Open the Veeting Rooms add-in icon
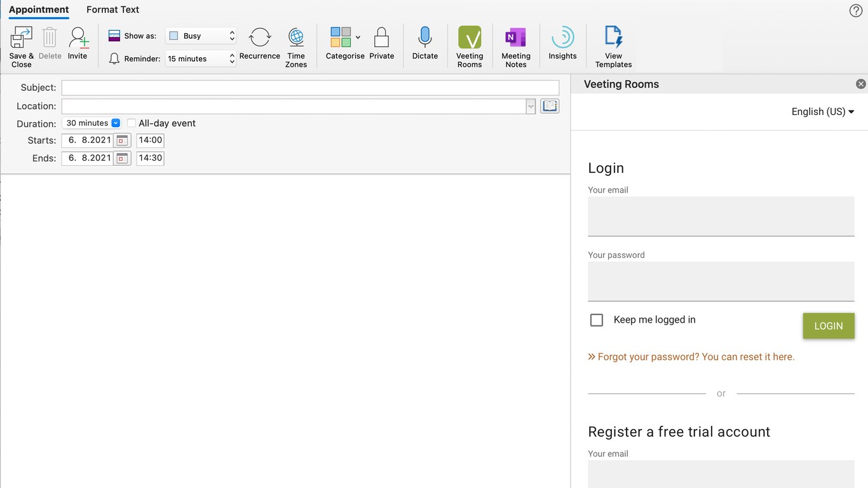This screenshot has height=488, width=868. click(470, 37)
